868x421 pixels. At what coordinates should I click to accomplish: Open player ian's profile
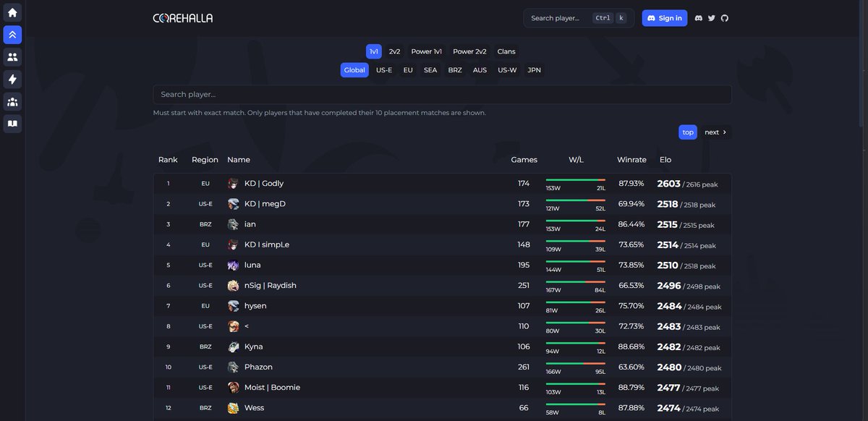(x=250, y=224)
